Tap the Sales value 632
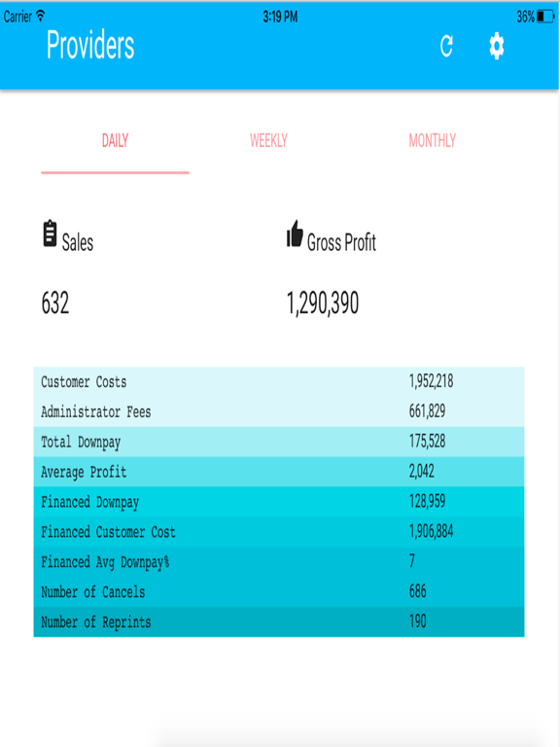Viewport: 560px width, 747px height. [x=55, y=303]
